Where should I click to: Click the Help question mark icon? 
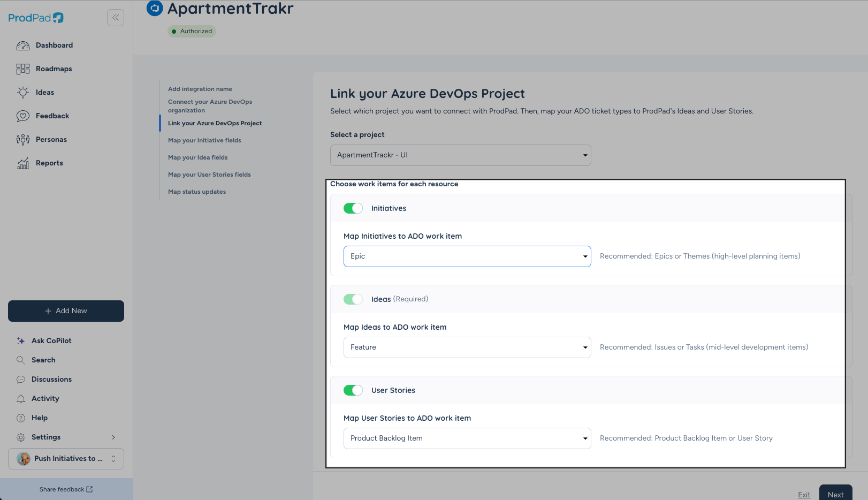21,418
